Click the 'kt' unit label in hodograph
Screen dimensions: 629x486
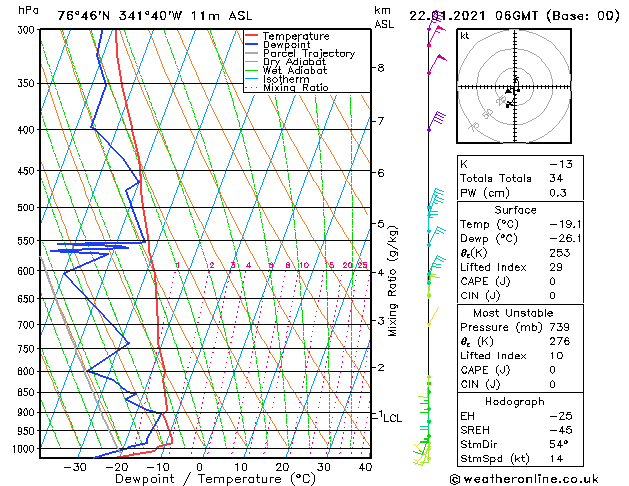(x=465, y=36)
